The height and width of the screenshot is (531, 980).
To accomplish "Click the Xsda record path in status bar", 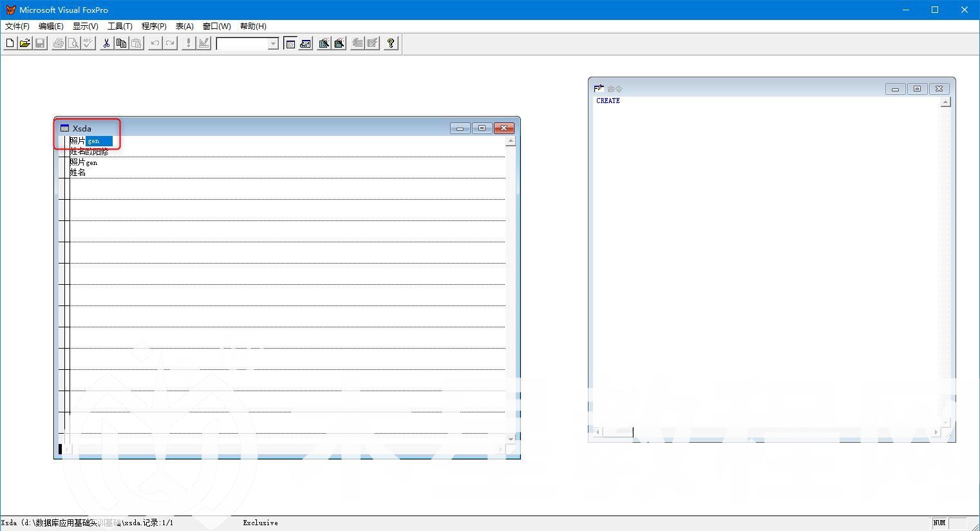I will point(87,523).
